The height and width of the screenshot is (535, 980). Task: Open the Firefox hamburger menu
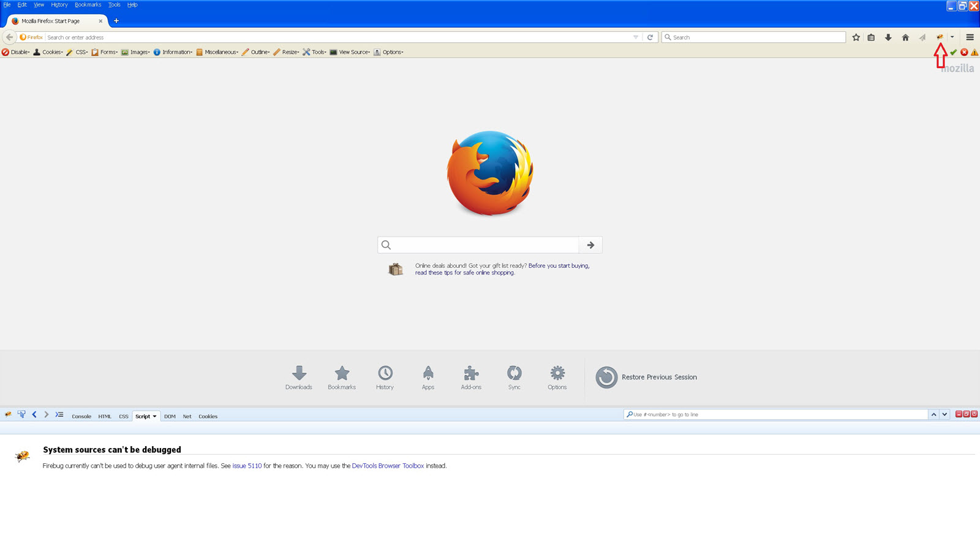point(970,37)
